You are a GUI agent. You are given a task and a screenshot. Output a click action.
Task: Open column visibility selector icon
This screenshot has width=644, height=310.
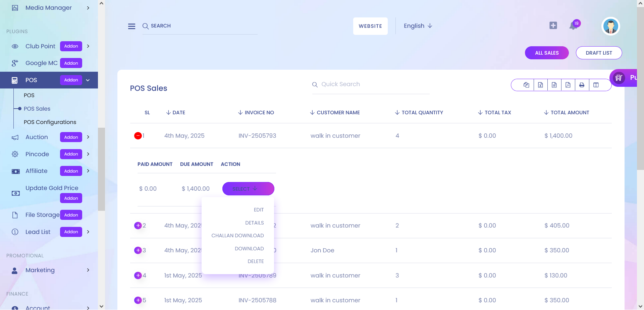click(596, 85)
